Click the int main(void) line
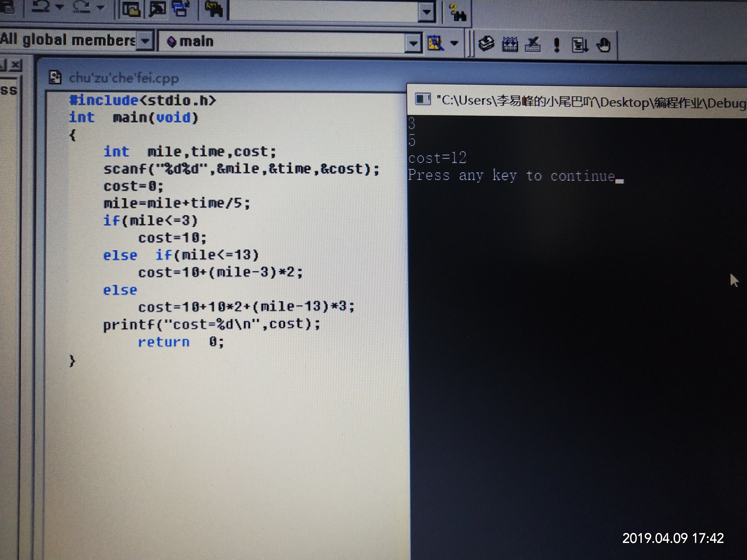The image size is (747, 560). tap(133, 117)
